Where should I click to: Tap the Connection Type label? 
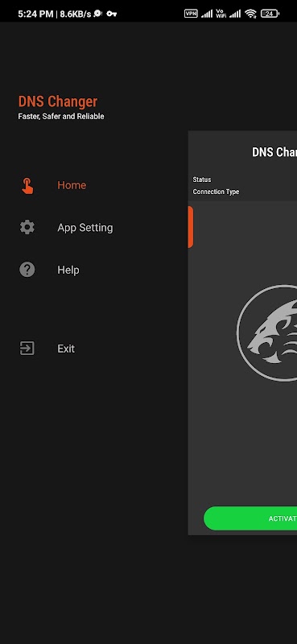click(216, 192)
